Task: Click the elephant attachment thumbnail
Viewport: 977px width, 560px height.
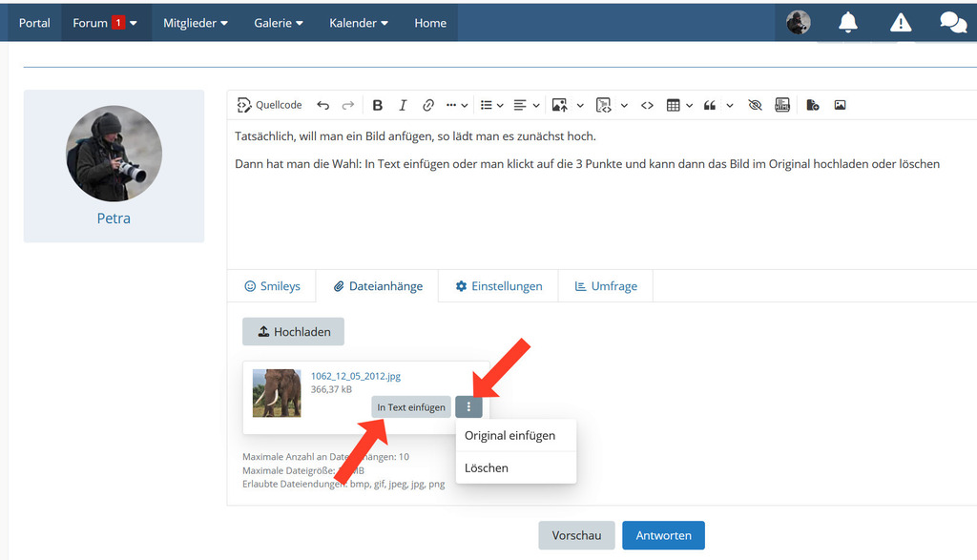Action: click(277, 393)
